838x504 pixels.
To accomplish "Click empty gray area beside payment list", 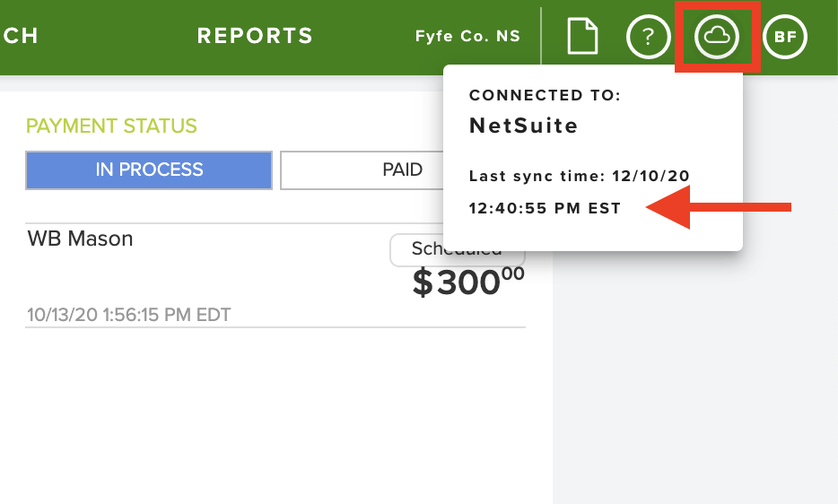I will point(694,374).
